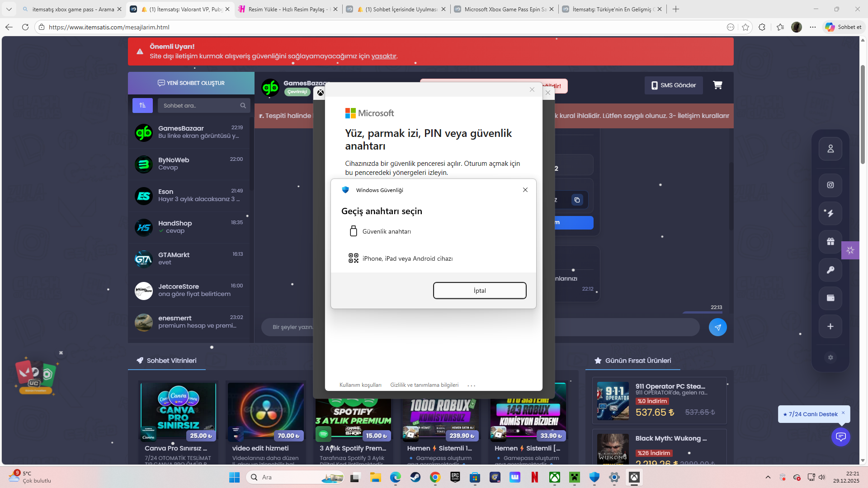Click the Sohbet et Copilot button
The width and height of the screenshot is (868, 488).
click(x=844, y=27)
